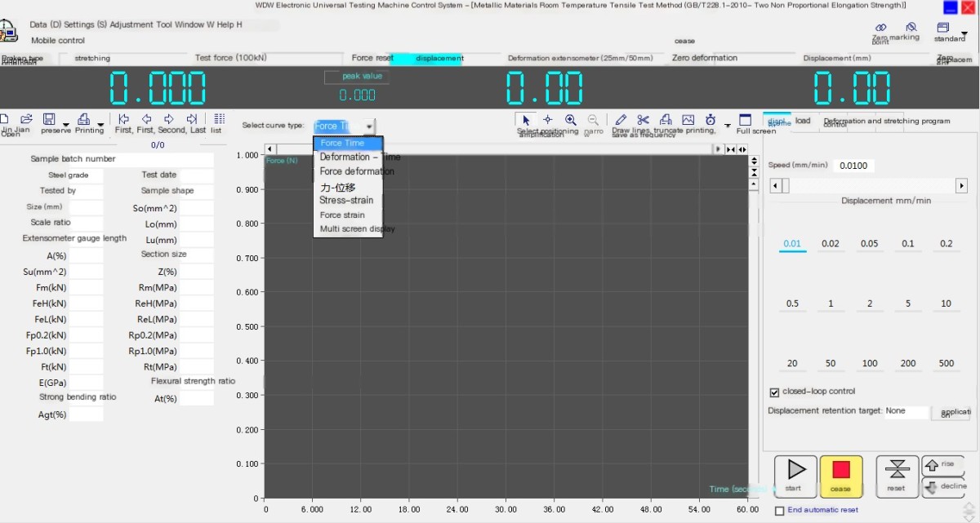Expand the Printing dropdown arrow
This screenshot has height=523, width=980.
point(100,125)
